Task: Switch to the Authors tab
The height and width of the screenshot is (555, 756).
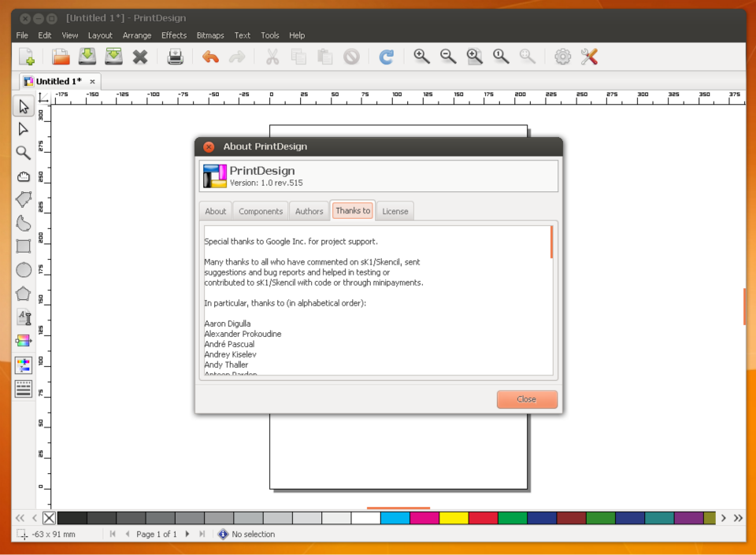Action: pos(309,211)
